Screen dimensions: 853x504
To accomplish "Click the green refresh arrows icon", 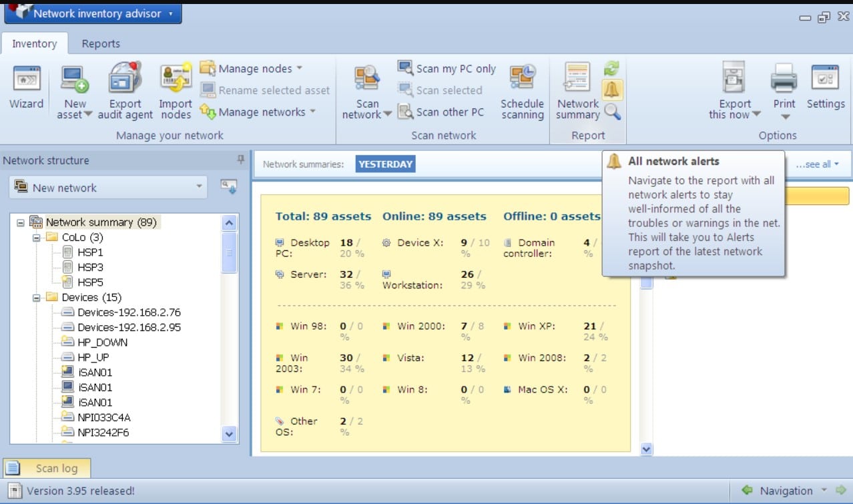I will (611, 68).
